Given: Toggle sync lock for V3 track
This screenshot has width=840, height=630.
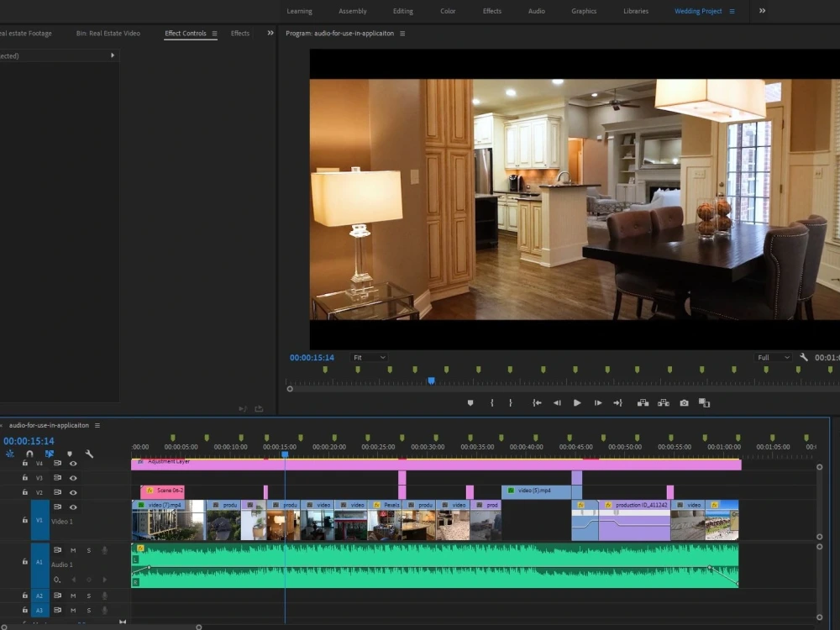Looking at the screenshot, I should click(57, 477).
